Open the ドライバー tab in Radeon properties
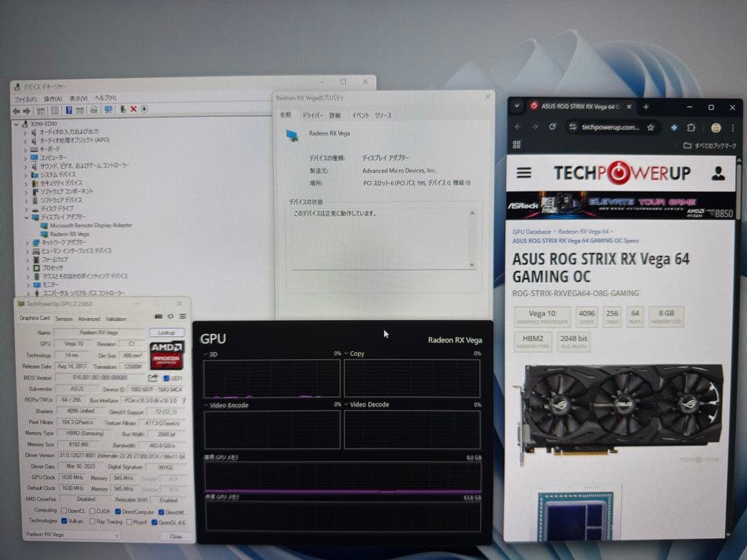 (x=313, y=115)
